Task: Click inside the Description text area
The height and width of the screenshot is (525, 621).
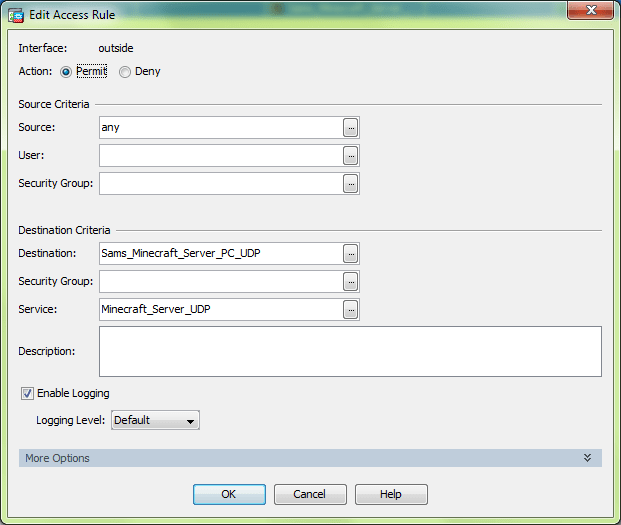Action: [350, 351]
